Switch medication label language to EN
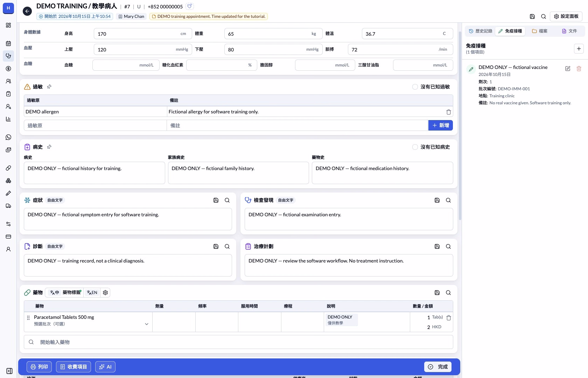Image resolution: width=588 pixels, height=378 pixels. click(92, 293)
